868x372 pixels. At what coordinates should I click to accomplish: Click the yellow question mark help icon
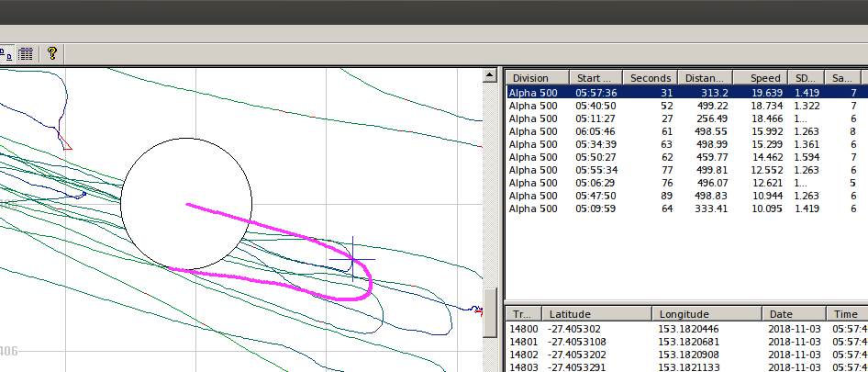pos(52,53)
